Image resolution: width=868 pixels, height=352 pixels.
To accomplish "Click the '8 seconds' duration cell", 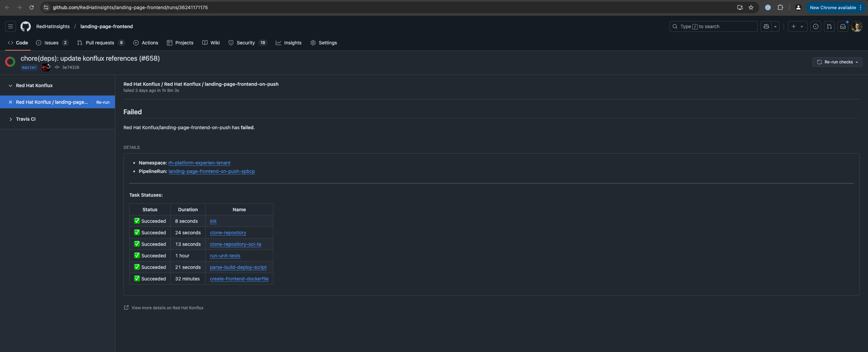I will (x=188, y=221).
